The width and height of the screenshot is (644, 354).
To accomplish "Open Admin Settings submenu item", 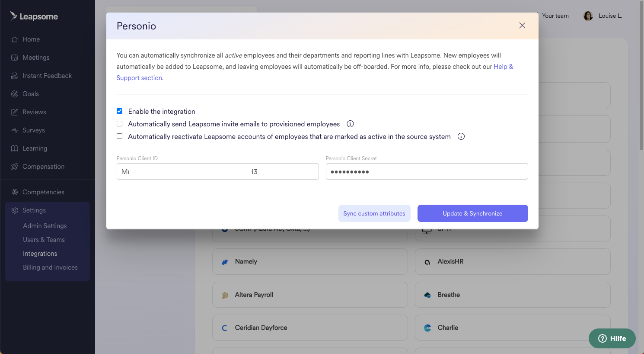I will click(x=45, y=226).
